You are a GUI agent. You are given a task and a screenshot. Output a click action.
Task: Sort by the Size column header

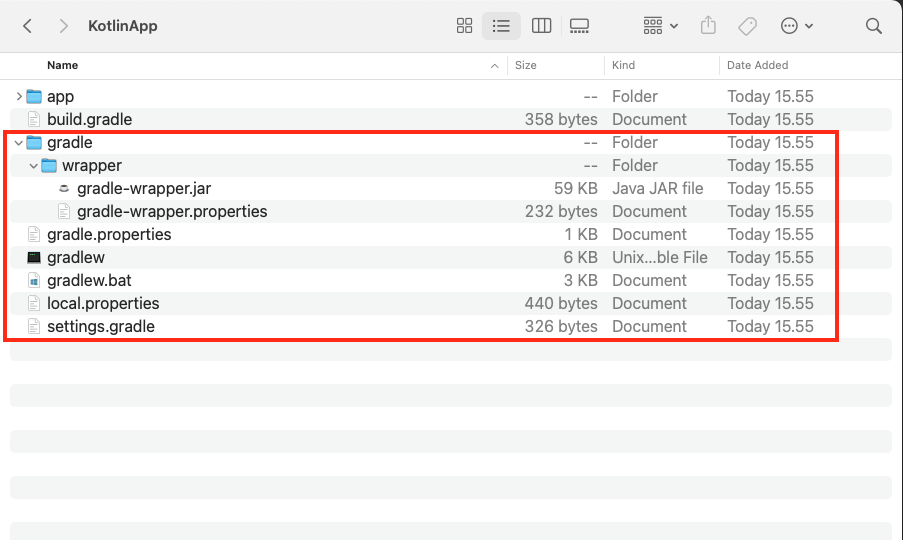coord(525,65)
